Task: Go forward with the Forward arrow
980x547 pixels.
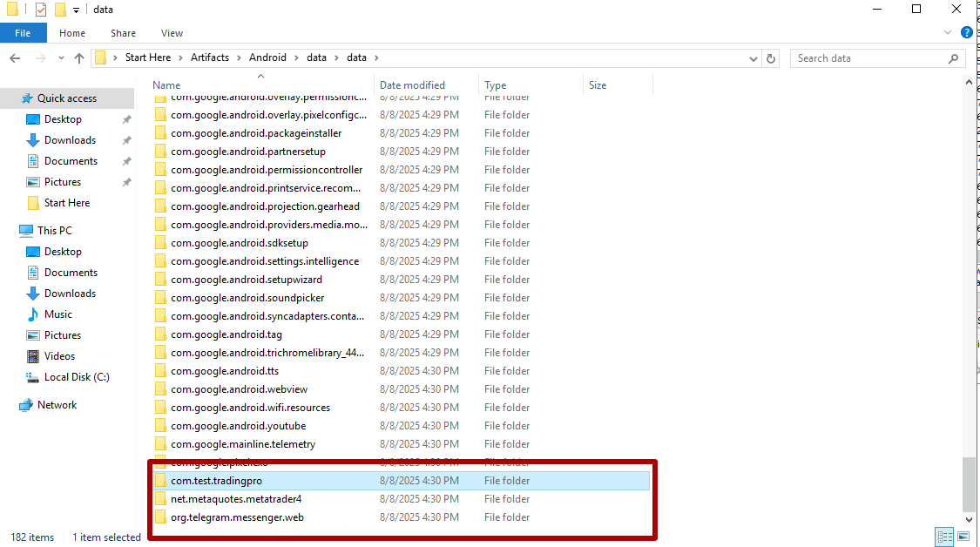Action: 41,58
